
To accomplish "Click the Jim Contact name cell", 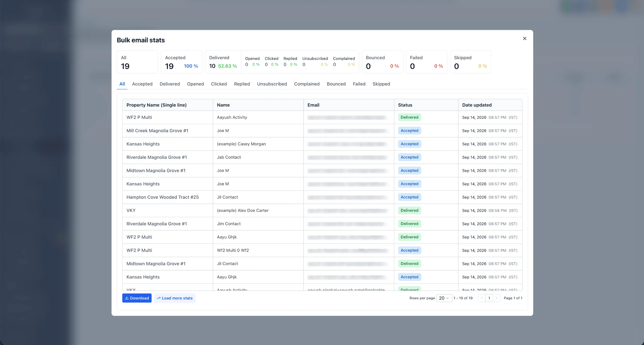I will [258, 224].
